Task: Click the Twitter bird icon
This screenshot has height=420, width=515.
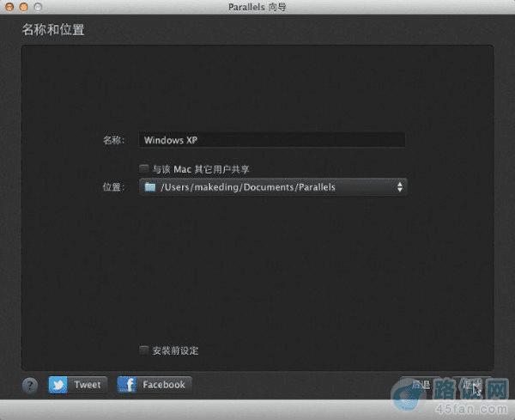Action: tap(58, 385)
